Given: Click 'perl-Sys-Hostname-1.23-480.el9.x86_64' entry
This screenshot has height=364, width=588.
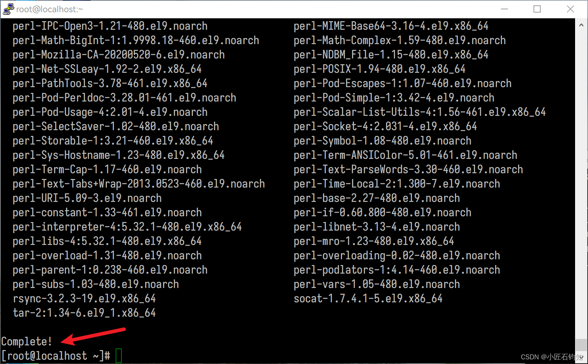Looking at the screenshot, I should [119, 155].
